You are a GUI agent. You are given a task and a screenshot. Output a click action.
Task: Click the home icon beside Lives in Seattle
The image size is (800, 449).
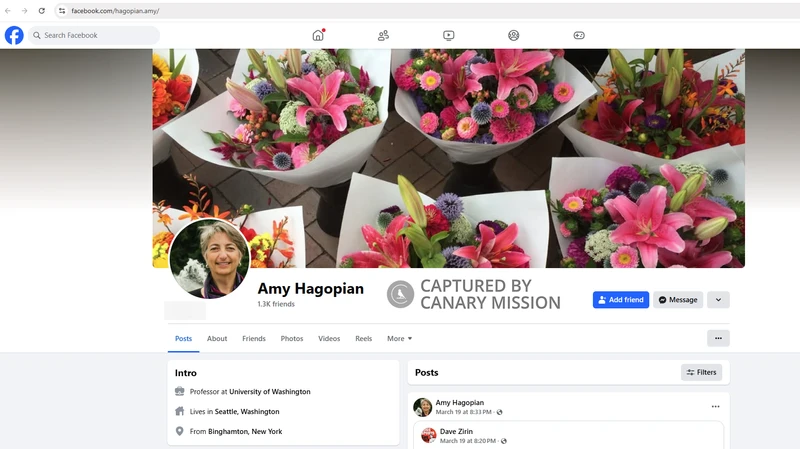tap(180, 411)
